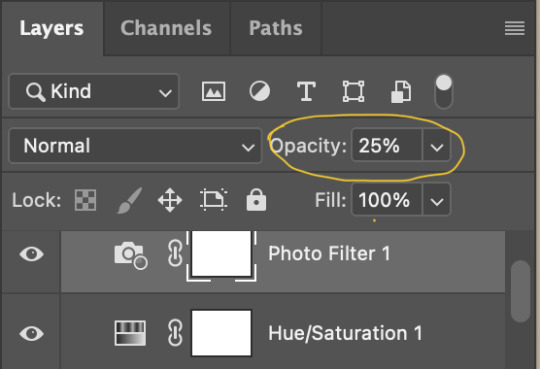Switch to the Paths tab
The width and height of the screenshot is (540, 369).
point(276,28)
